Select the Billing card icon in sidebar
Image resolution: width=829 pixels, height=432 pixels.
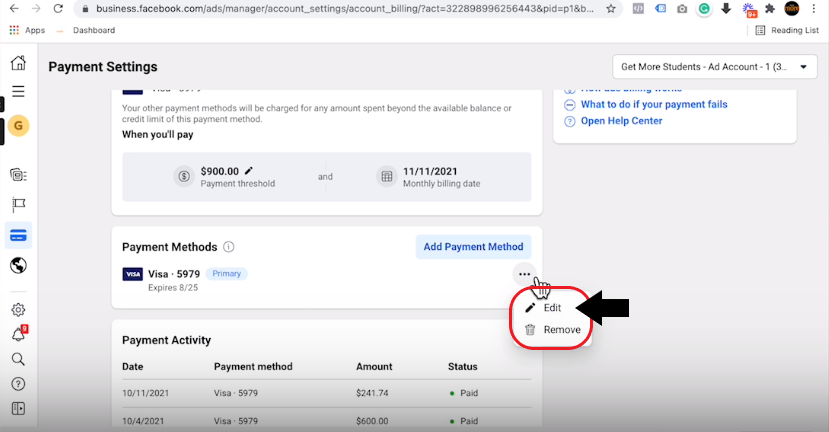[18, 236]
